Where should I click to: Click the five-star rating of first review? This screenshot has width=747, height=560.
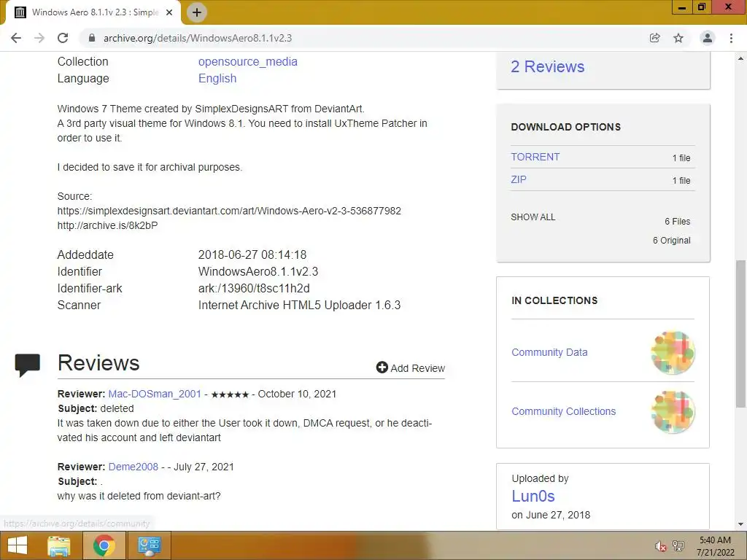click(230, 394)
